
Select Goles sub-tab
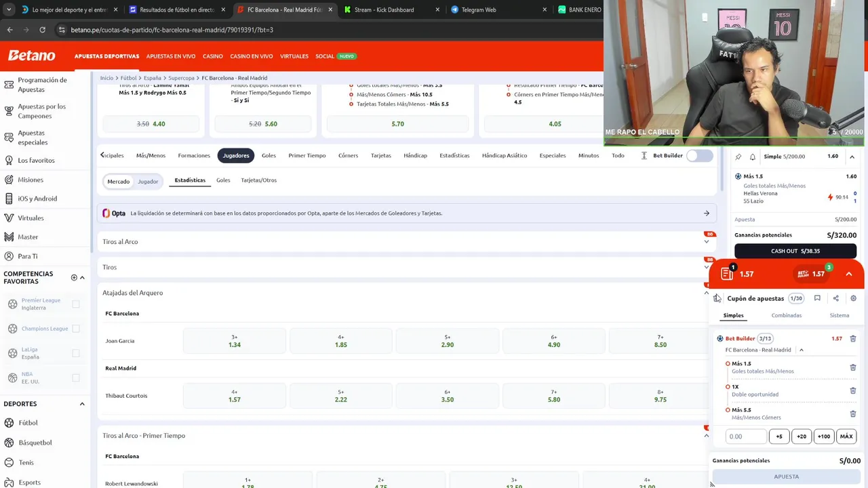223,180
